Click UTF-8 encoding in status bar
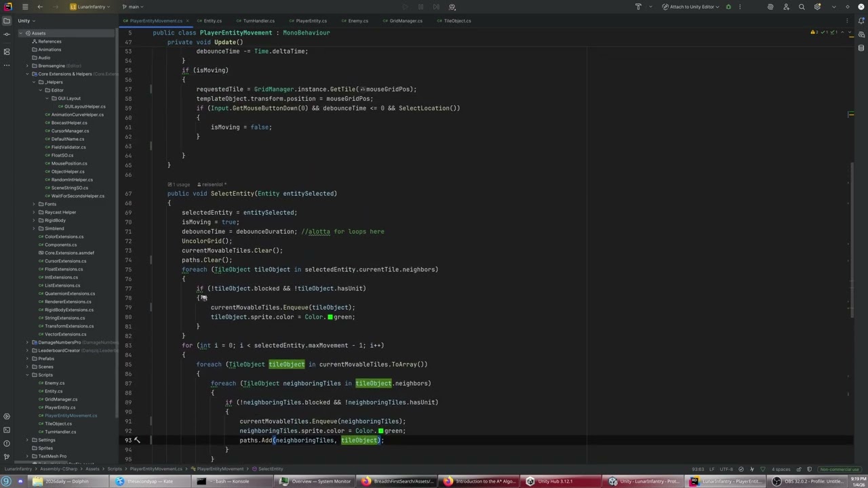 [726, 469]
